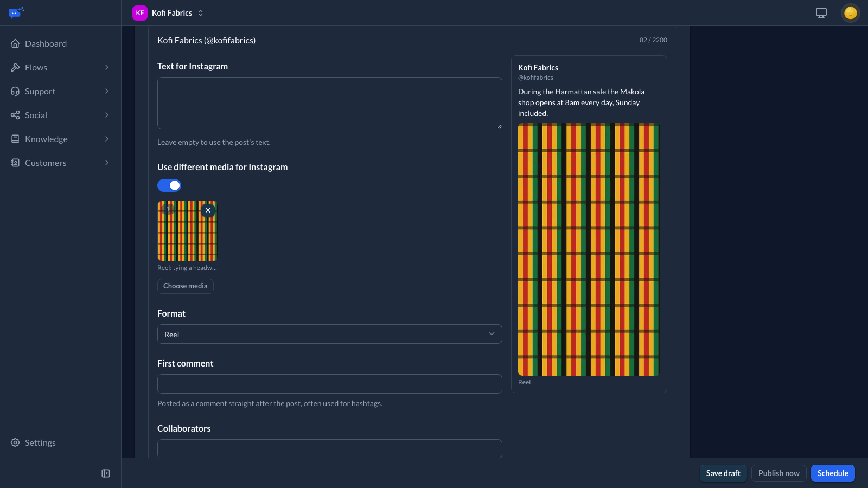This screenshot has height=488, width=868.
Task: Open the Format Reel dropdown
Action: [330, 334]
